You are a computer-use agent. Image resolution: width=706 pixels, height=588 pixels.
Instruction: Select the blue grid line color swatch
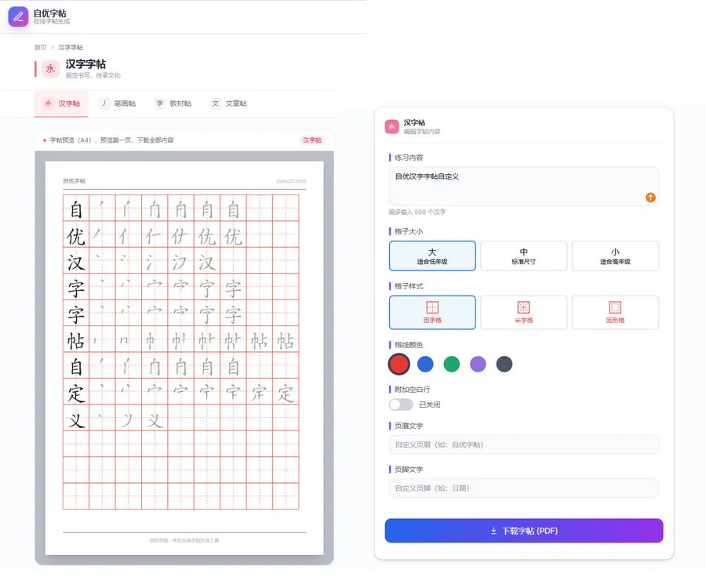point(425,364)
